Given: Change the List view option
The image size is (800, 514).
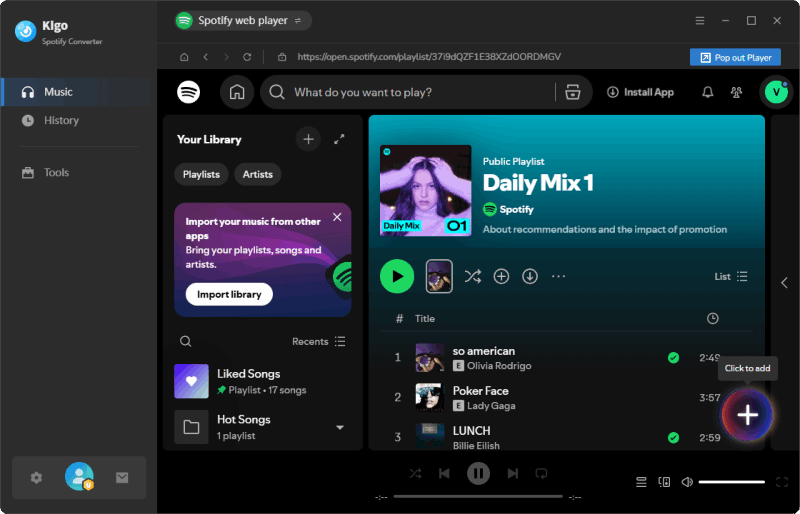Looking at the screenshot, I should click(x=731, y=277).
